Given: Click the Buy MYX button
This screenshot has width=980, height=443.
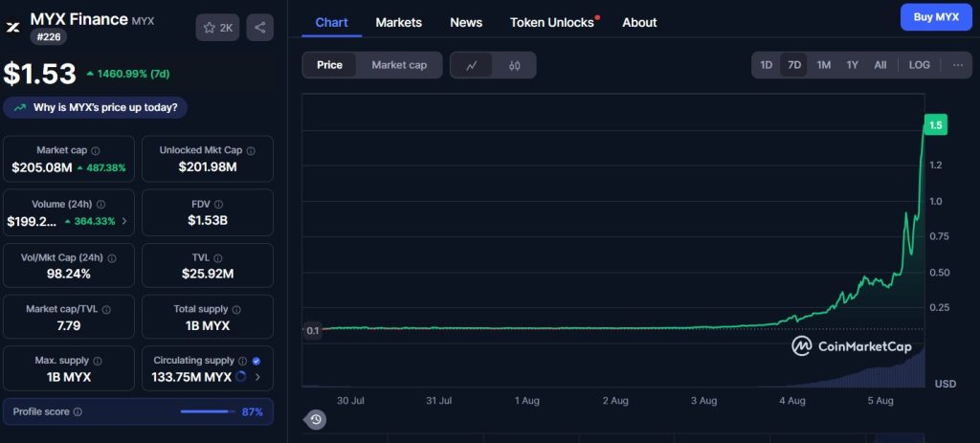Looking at the screenshot, I should [x=936, y=17].
